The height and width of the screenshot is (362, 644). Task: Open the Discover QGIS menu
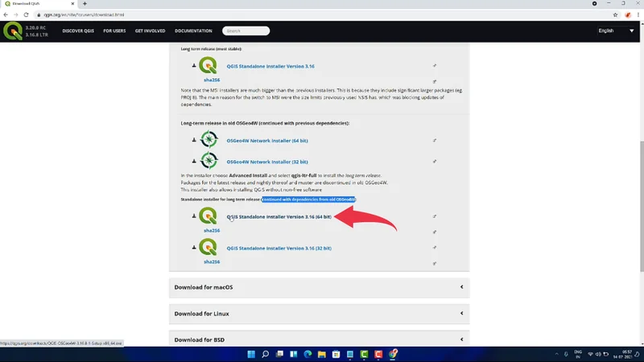80,31
